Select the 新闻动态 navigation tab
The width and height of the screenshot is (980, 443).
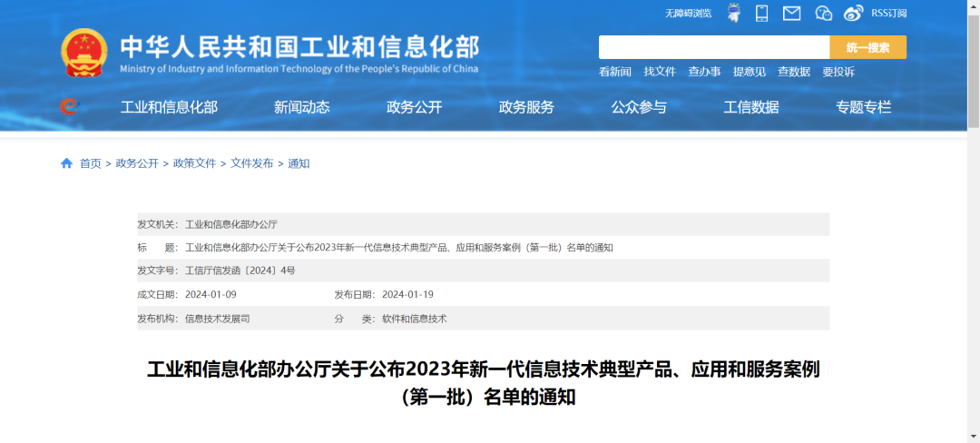click(301, 107)
